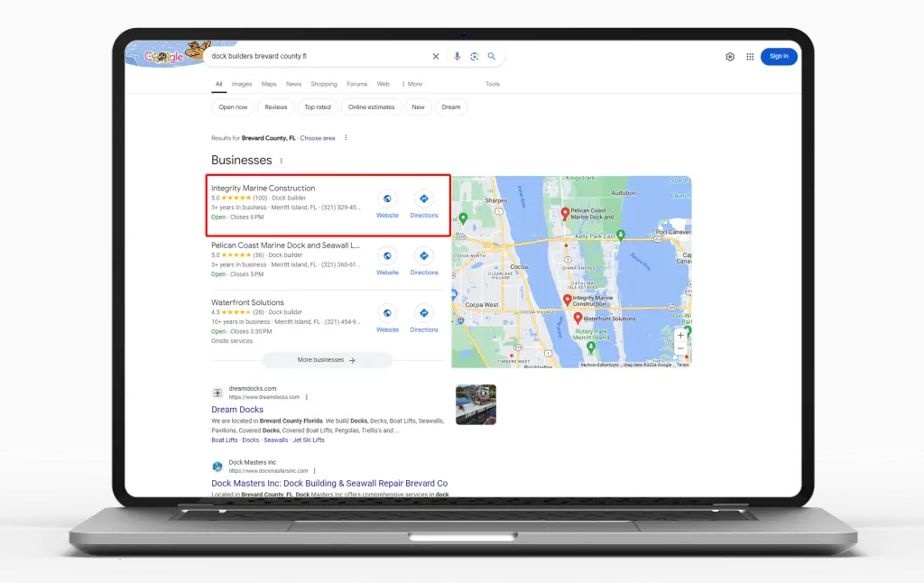Open the Tools options
The width and height of the screenshot is (924, 583).
493,84
